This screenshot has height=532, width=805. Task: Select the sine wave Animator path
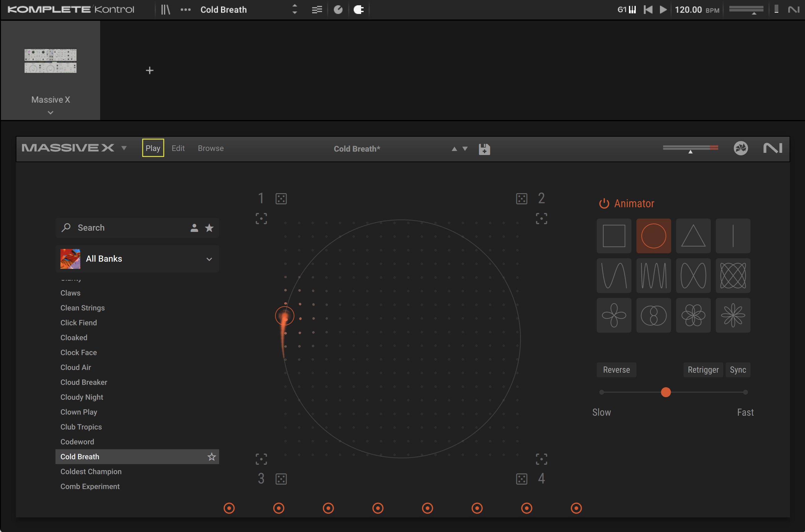614,276
